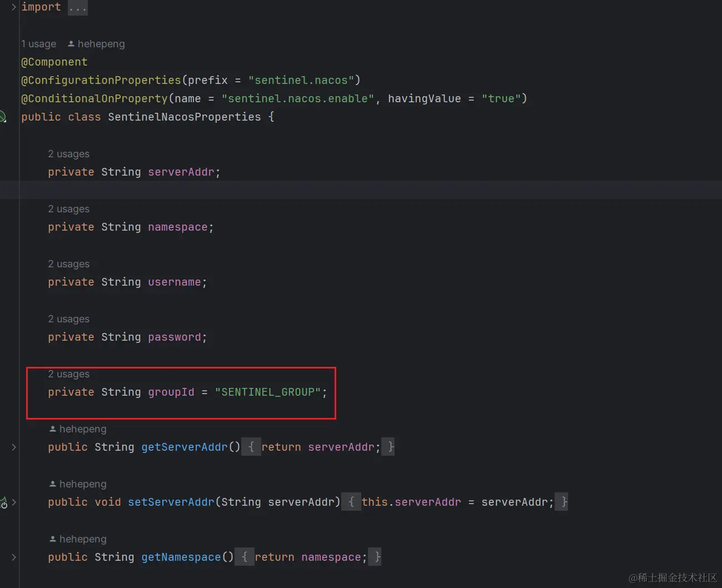This screenshot has height=588, width=722.
Task: Expand the getNamespace method fold arrow
Action: coord(14,557)
